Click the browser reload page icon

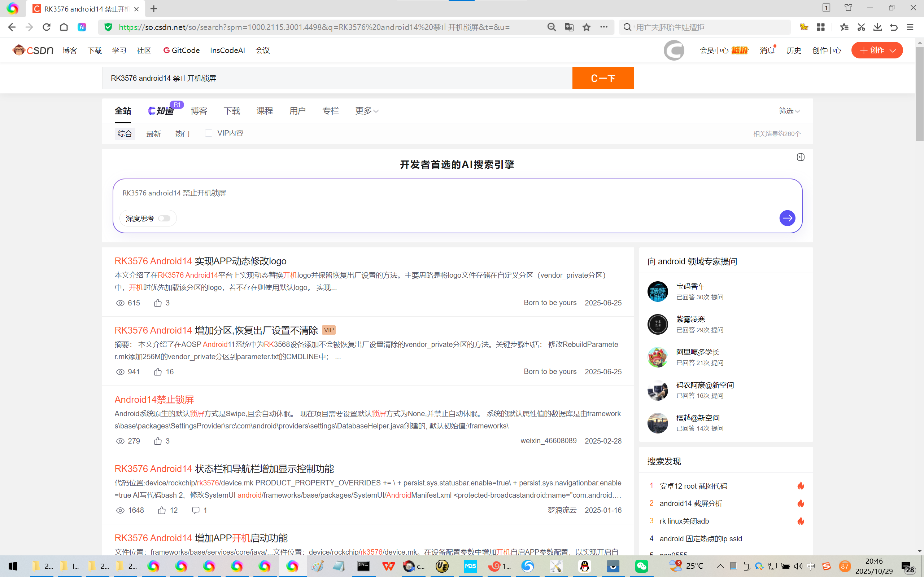click(47, 27)
